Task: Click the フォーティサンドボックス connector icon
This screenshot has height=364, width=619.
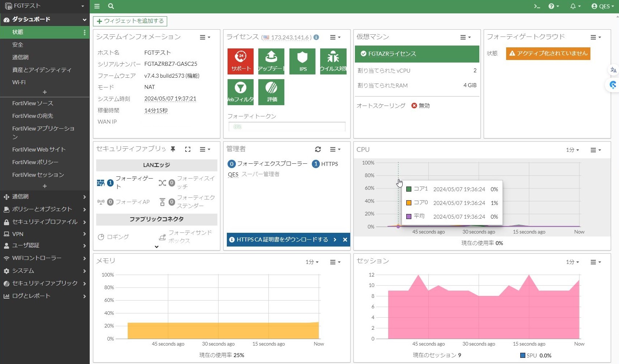Action: (162, 237)
